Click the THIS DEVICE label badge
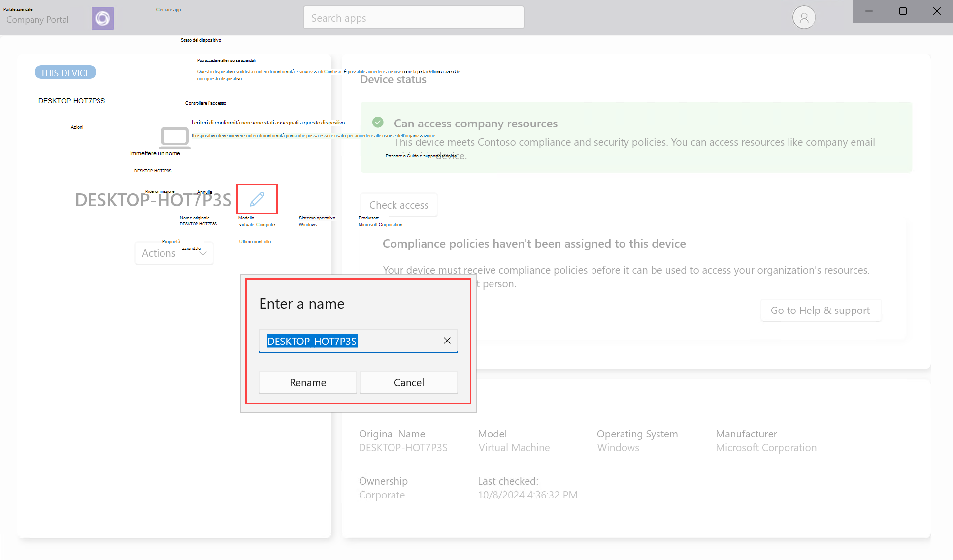This screenshot has width=953, height=560. (x=64, y=73)
